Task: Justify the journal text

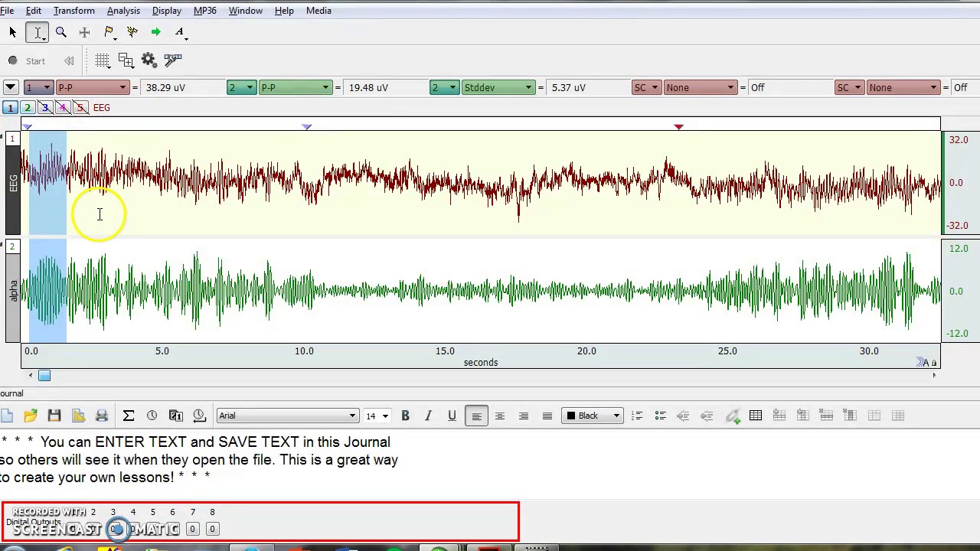Action: point(547,416)
